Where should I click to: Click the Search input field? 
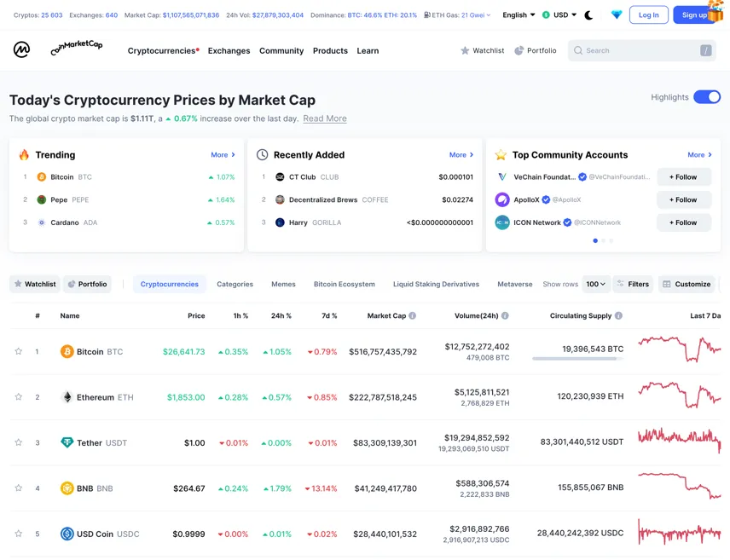click(642, 50)
